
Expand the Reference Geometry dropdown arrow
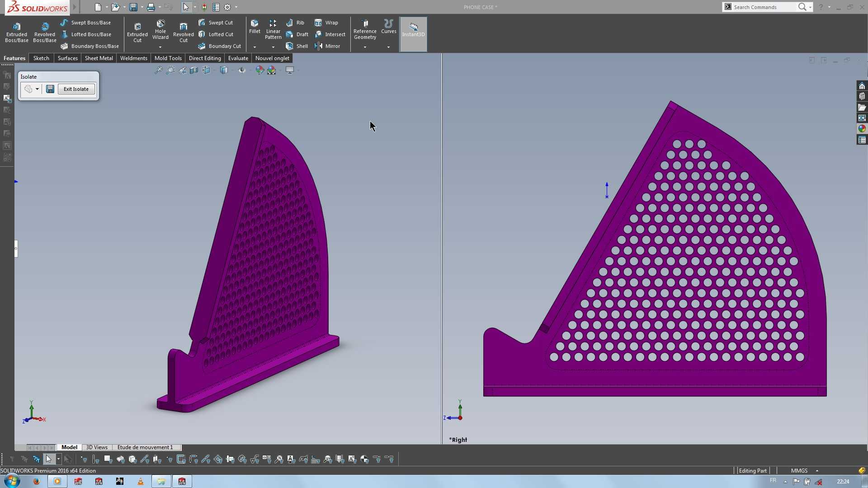pos(365,47)
